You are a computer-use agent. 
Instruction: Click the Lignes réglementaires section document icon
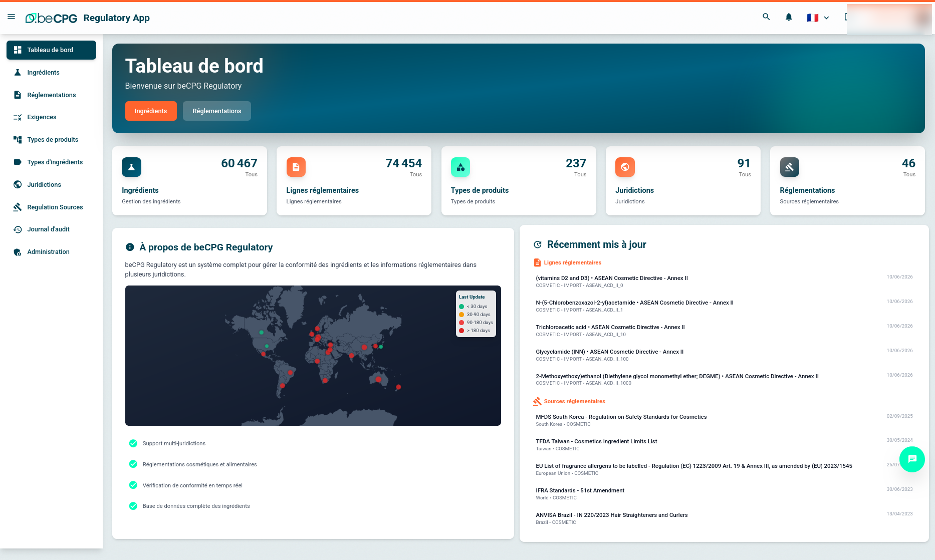(538, 262)
